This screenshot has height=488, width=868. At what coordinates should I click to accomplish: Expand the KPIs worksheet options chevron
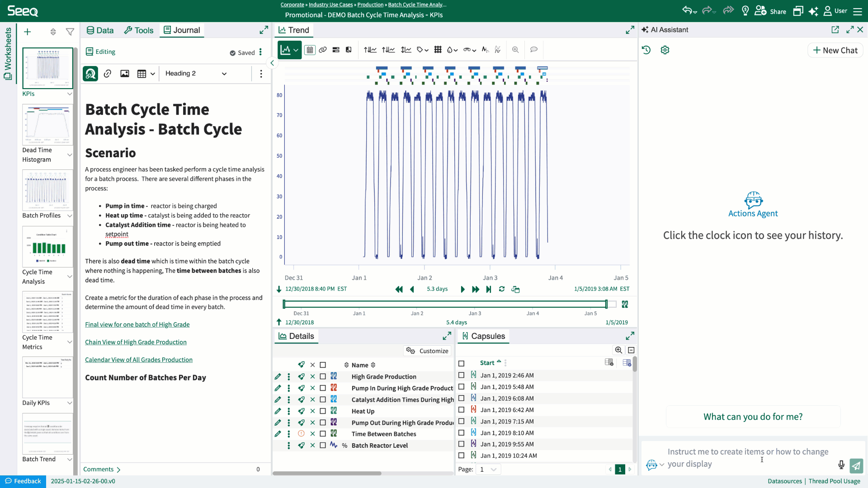(70, 94)
